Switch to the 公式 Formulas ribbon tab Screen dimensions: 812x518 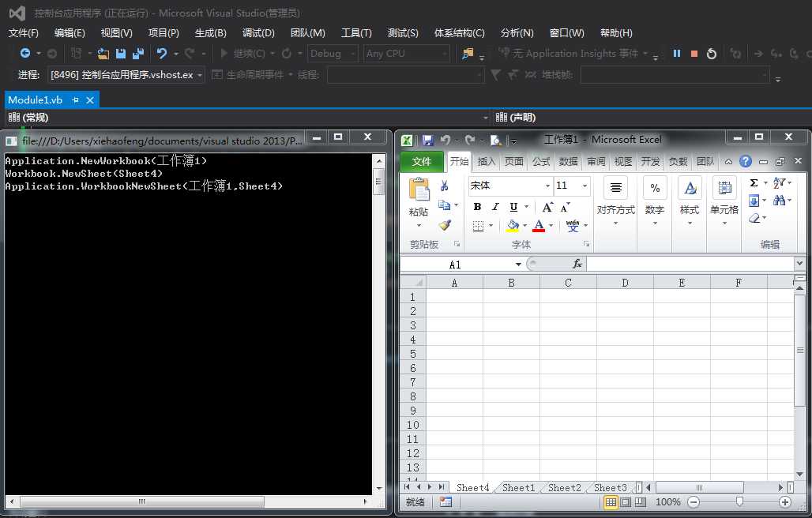(540, 161)
